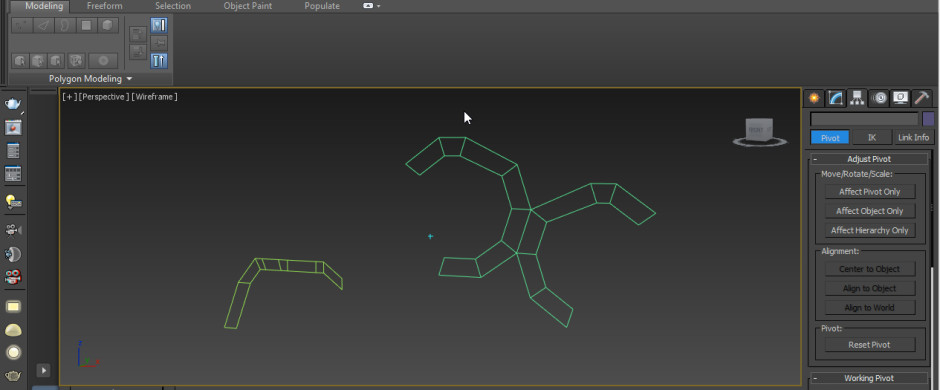Open the Rendered Frame Window icon
Image resolution: width=940 pixels, height=390 pixels.
coord(13,127)
